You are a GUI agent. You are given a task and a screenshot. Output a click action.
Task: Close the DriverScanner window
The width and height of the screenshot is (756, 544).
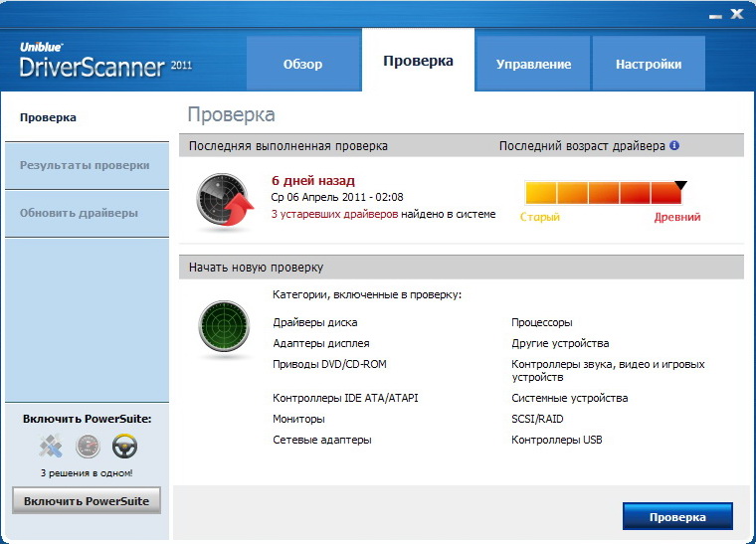(736, 15)
